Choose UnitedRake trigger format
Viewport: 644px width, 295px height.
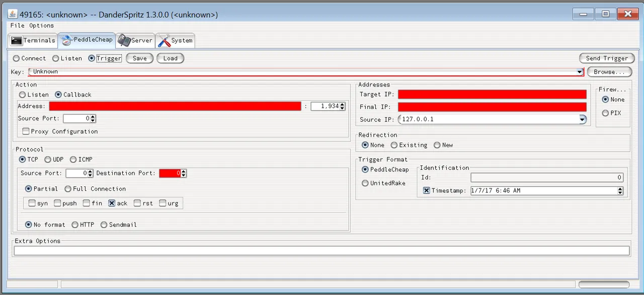[365, 183]
